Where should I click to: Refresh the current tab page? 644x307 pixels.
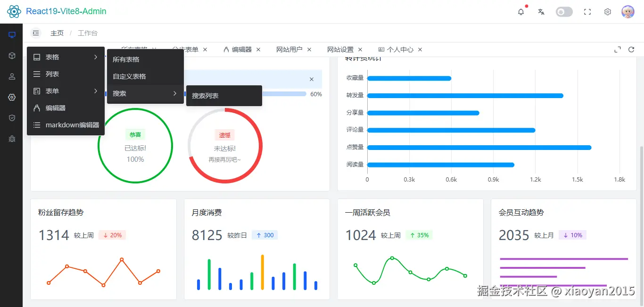click(x=631, y=50)
